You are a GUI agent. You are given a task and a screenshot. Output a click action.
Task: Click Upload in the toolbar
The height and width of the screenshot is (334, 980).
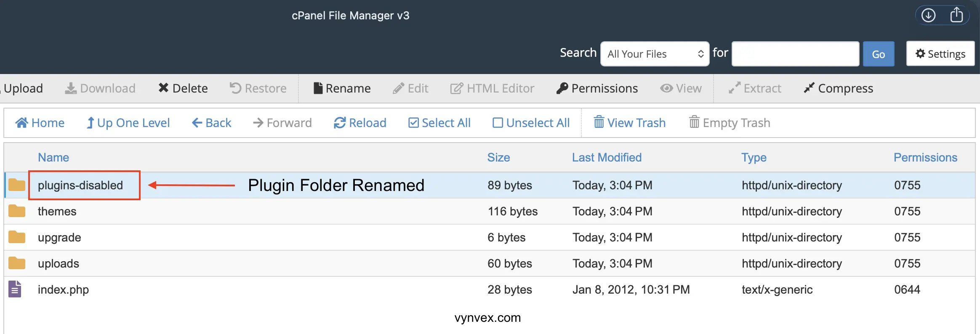[x=22, y=88]
